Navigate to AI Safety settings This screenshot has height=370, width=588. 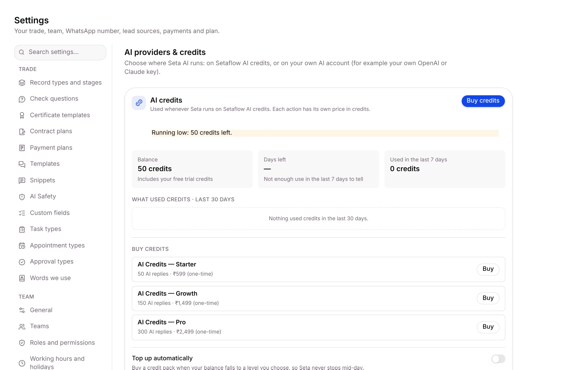pos(60,196)
